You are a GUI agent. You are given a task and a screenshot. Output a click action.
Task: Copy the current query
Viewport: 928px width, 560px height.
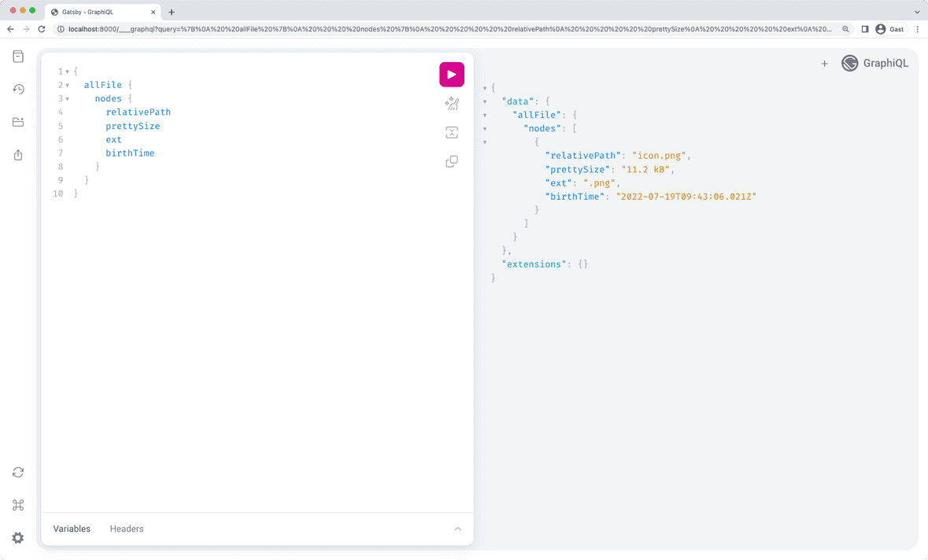pos(451,160)
